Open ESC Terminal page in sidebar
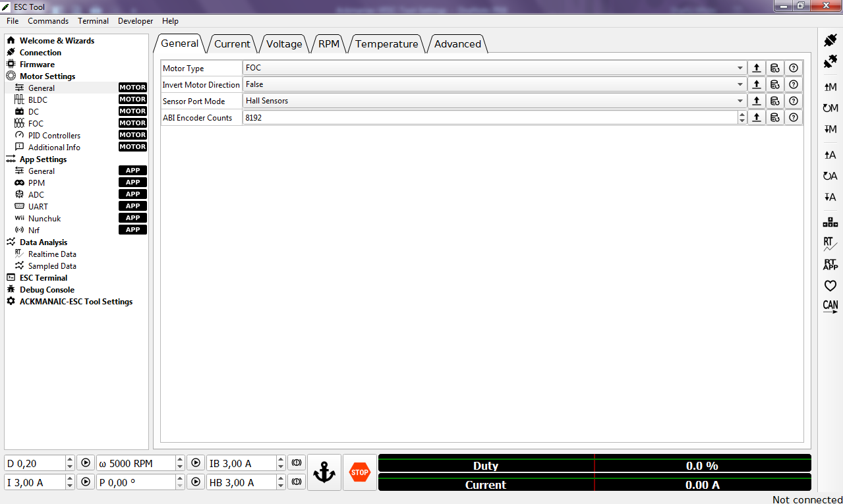 43,278
